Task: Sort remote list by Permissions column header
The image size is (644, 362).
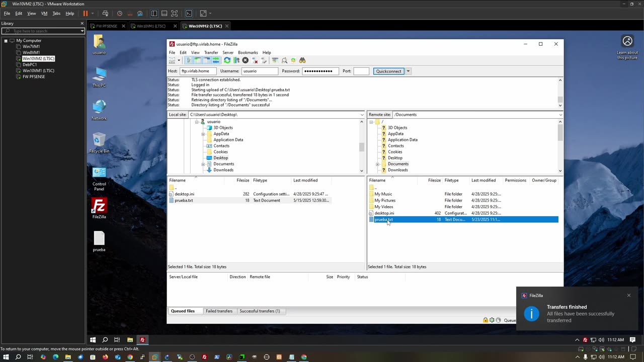Action: pos(516,180)
